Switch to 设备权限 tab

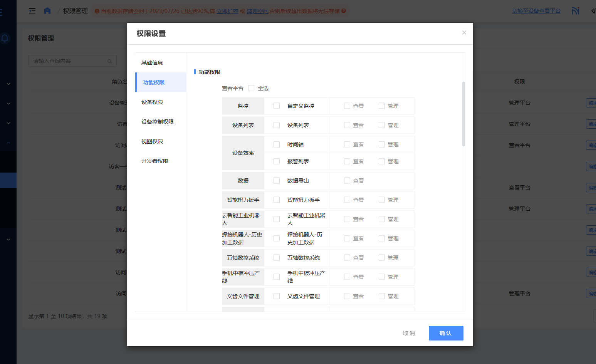tap(152, 102)
